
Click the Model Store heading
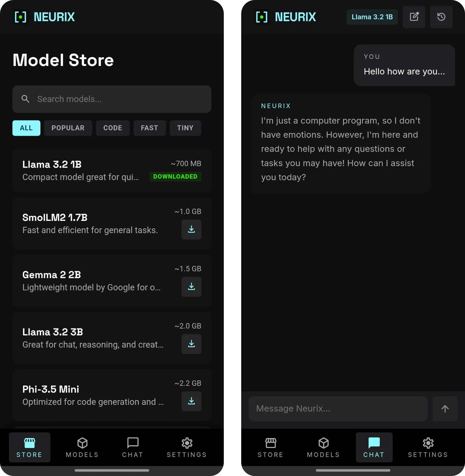63,60
